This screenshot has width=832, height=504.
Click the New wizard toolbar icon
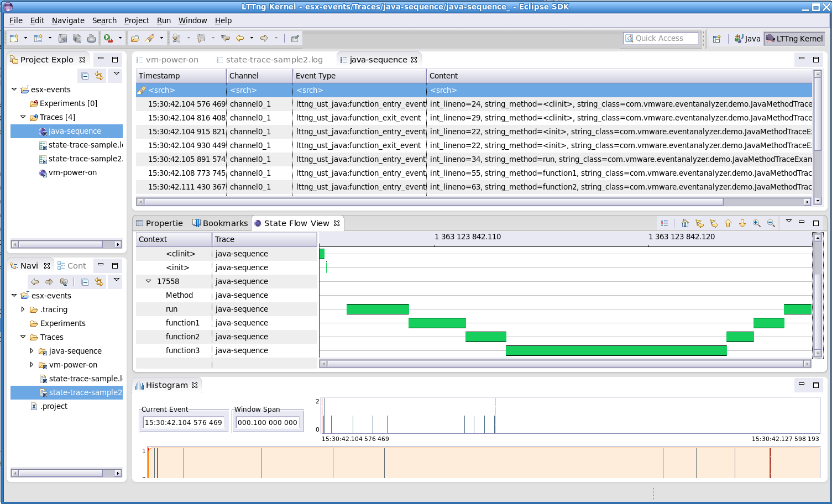click(14, 38)
